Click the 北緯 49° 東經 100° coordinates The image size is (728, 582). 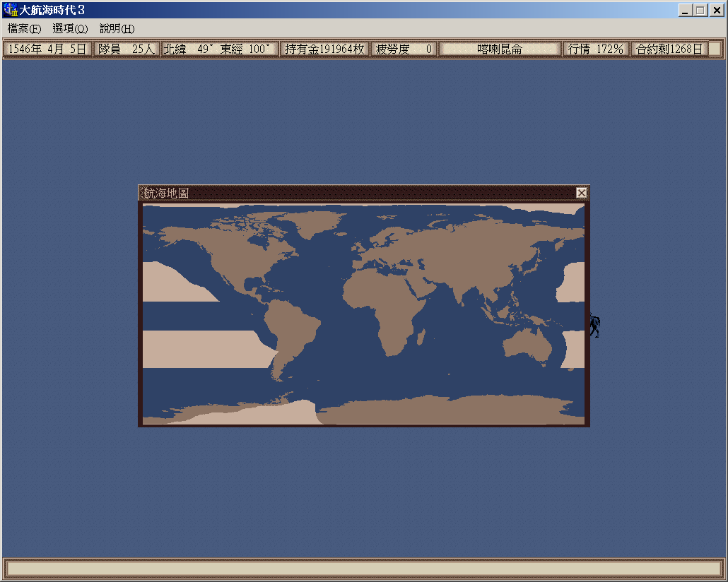(x=218, y=49)
